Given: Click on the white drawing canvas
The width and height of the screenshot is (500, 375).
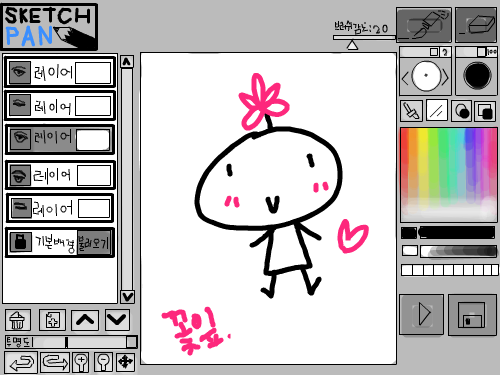Looking at the screenshot, I should click(268, 208).
